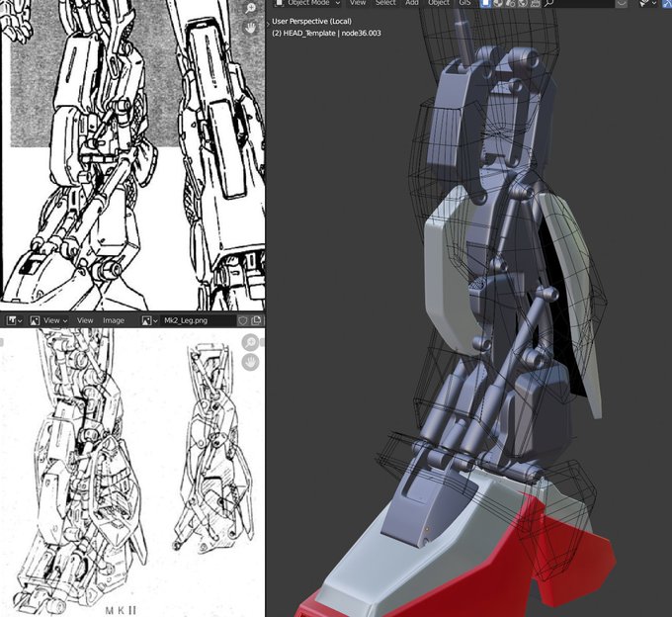Click the second header icon after GIS menu
The image size is (672, 617).
(x=498, y=3)
